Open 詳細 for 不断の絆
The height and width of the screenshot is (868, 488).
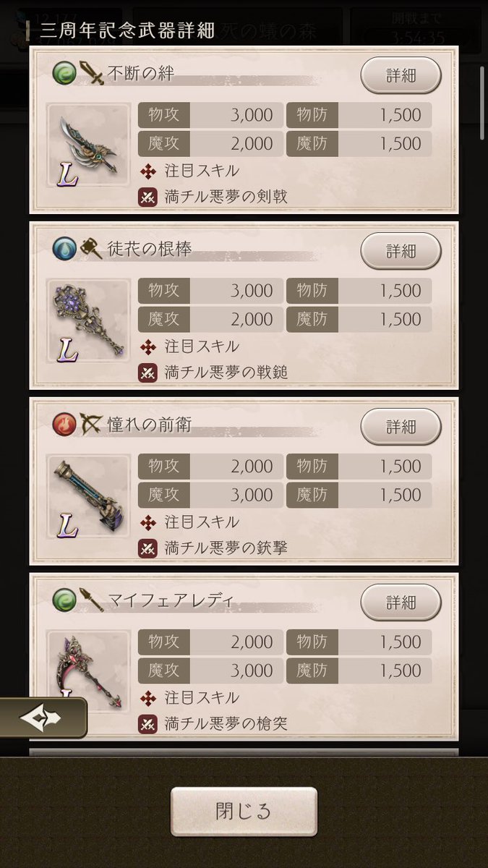point(401,75)
